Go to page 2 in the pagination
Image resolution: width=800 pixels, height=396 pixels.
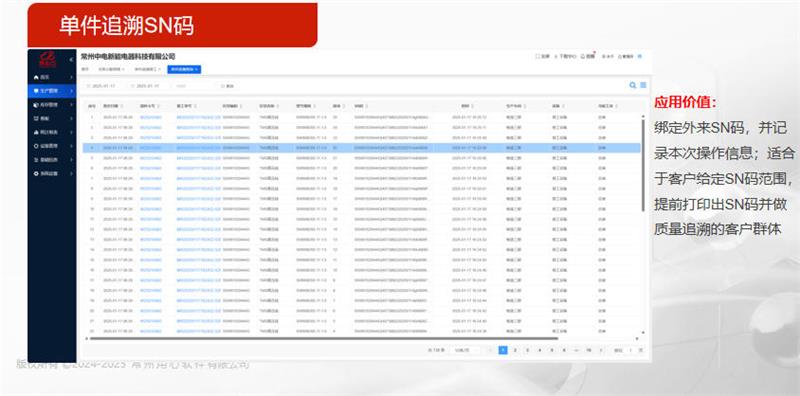click(x=515, y=350)
